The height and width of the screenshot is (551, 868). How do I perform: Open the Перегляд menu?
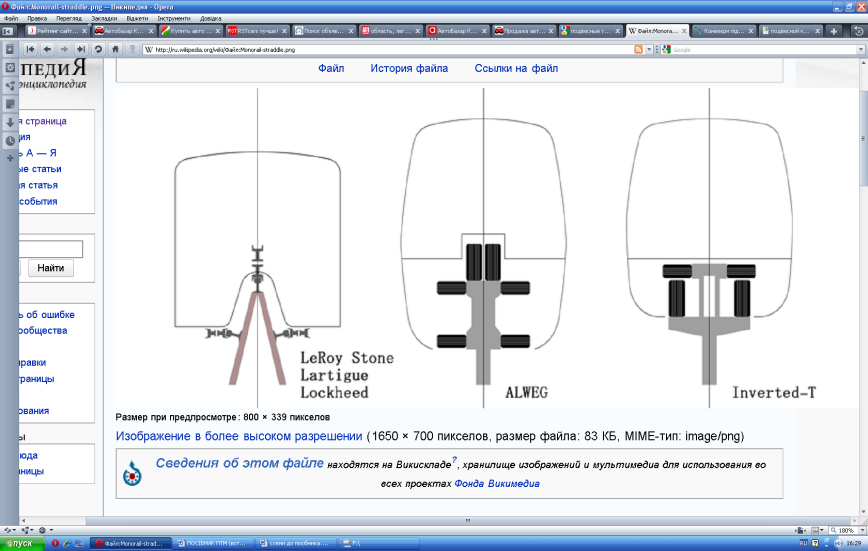click(x=69, y=18)
